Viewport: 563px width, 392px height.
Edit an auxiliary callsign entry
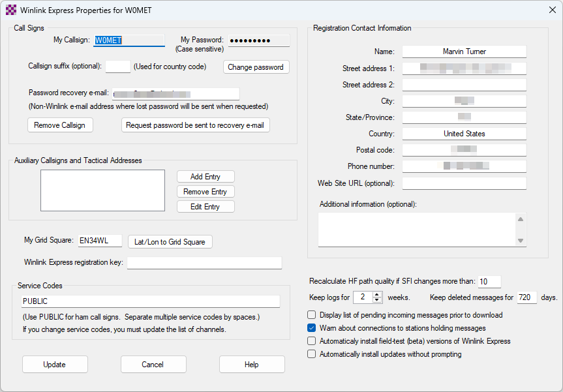pos(205,206)
